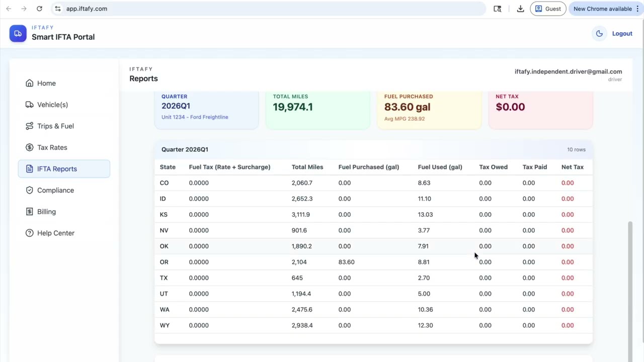The height and width of the screenshot is (362, 644).
Task: Click the media/tab search toolbar icon
Action: pyautogui.click(x=498, y=9)
